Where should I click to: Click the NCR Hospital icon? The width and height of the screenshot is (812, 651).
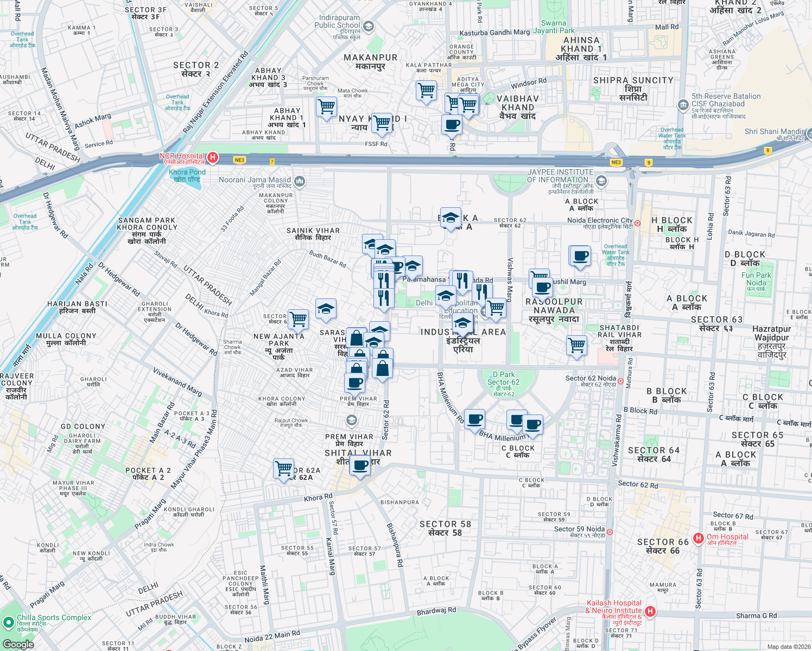[x=213, y=158]
